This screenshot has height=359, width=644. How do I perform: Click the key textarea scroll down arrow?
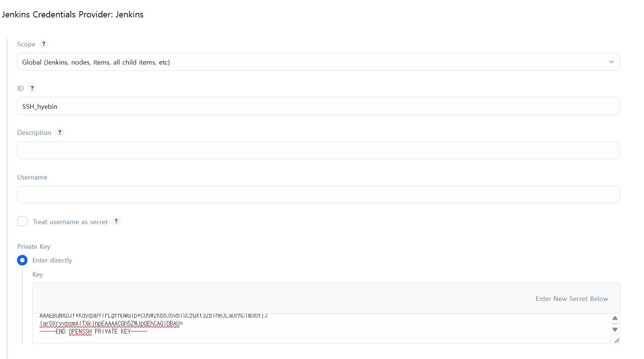[x=615, y=330]
